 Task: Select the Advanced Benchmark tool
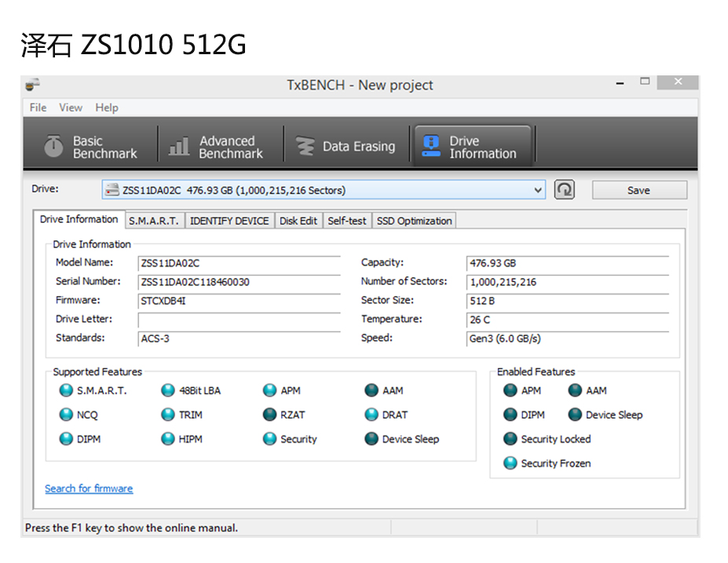(x=216, y=144)
